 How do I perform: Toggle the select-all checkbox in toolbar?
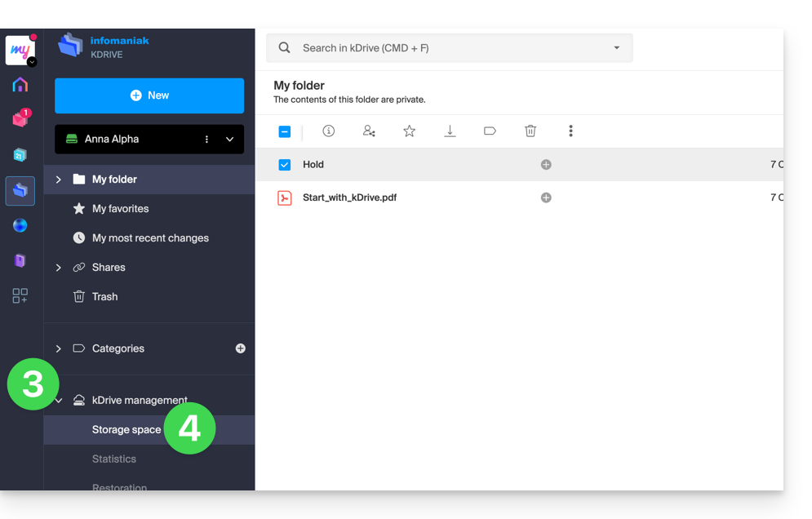(x=285, y=132)
